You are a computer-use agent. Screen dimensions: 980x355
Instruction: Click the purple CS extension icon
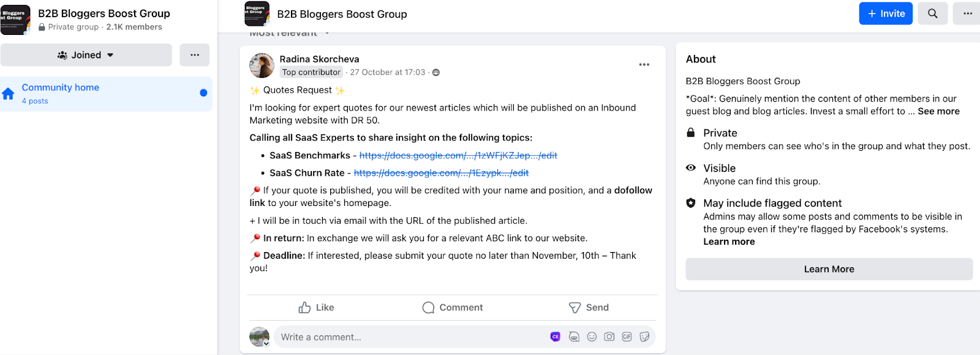point(556,337)
